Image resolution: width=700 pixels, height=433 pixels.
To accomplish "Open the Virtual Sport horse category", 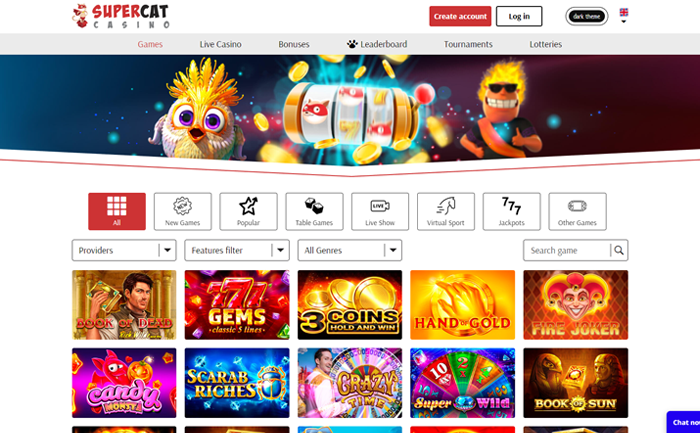I will (x=446, y=211).
